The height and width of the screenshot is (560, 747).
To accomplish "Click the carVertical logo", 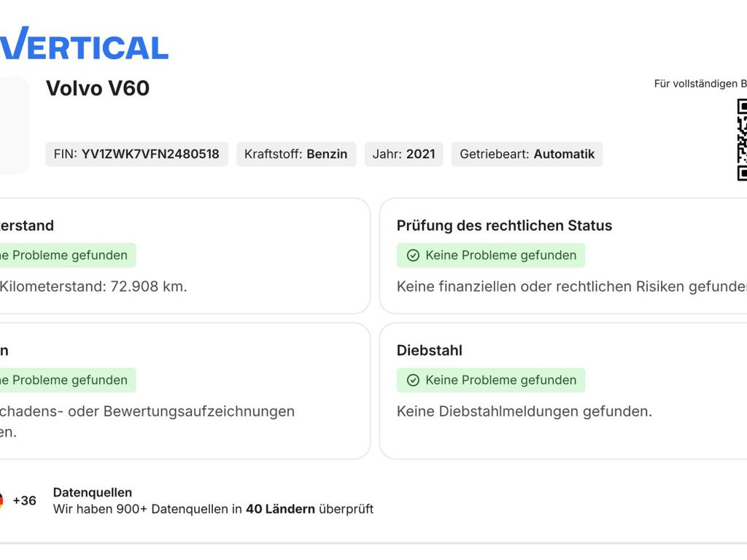I will (84, 44).
